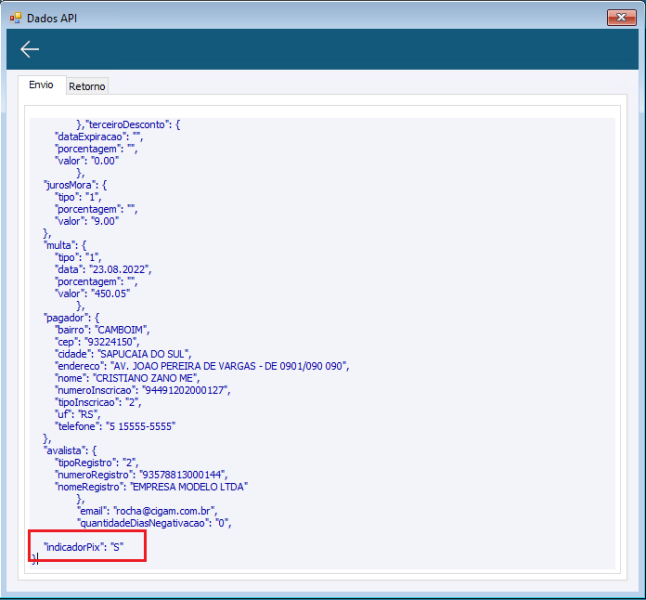Click the "quantidadeDiasNegativacao" line

154,523
